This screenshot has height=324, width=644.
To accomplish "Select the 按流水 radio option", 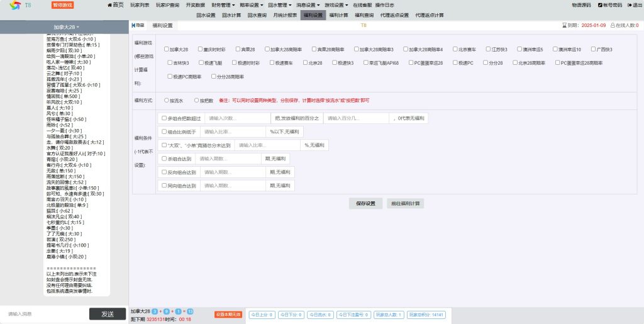I will 166,100.
